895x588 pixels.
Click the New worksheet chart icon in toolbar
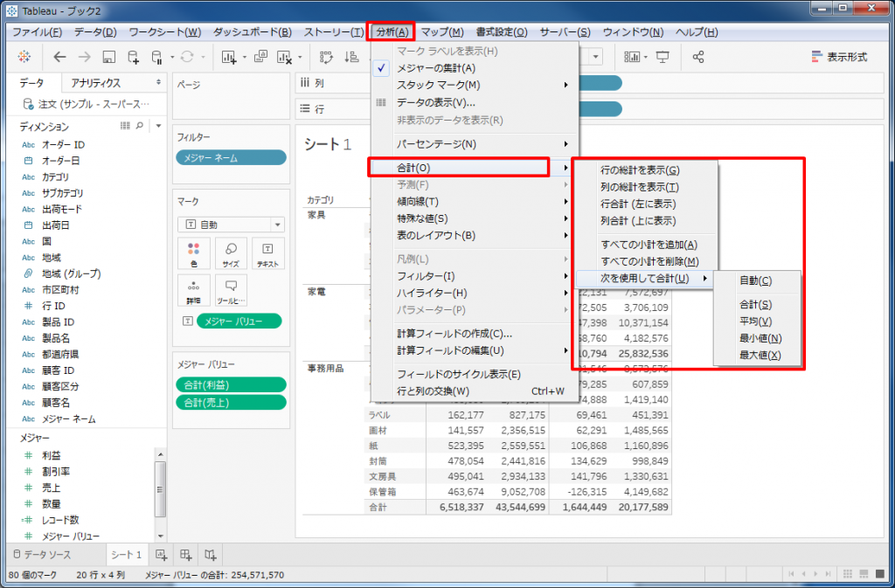click(x=230, y=57)
